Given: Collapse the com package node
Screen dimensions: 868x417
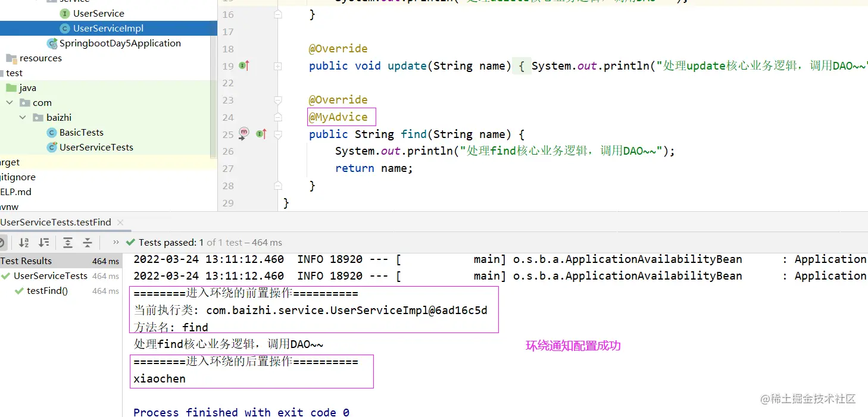Looking at the screenshot, I should coord(10,102).
